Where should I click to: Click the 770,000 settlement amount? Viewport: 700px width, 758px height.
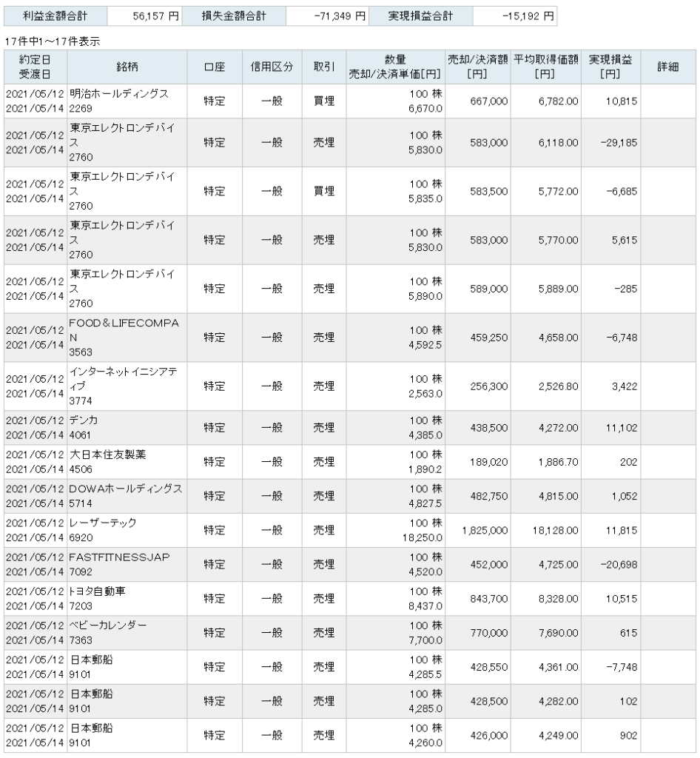(x=489, y=634)
